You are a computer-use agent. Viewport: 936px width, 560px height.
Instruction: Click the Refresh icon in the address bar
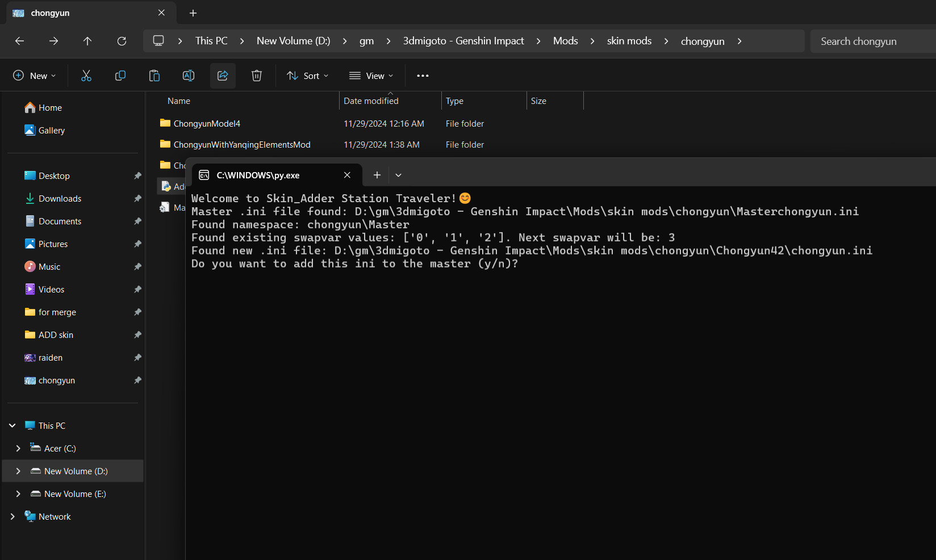point(122,41)
